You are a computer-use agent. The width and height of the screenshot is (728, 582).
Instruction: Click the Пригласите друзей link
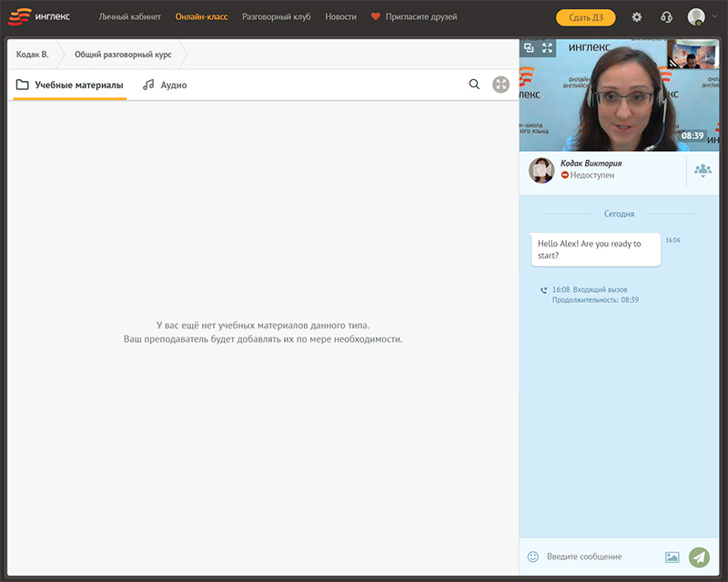414,16
